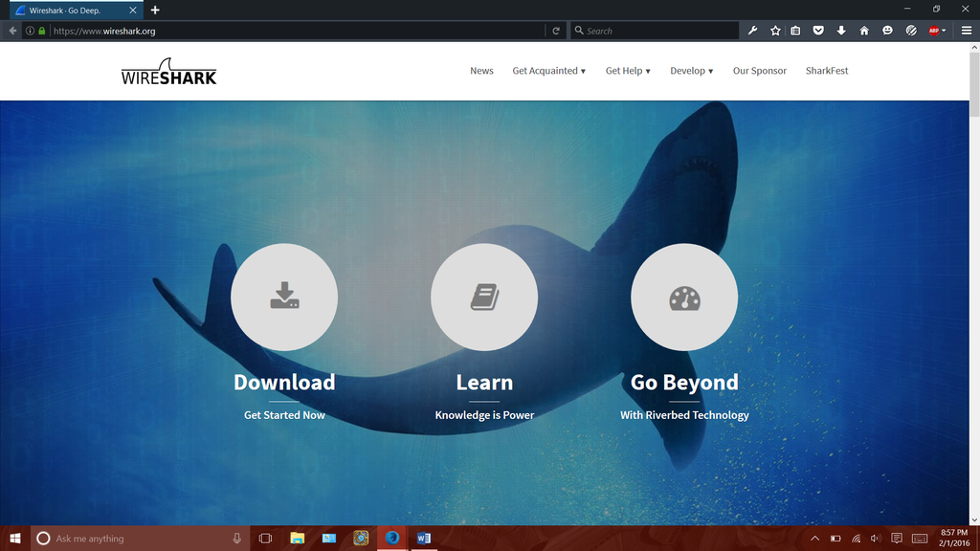Open the Action Center notifications icon
This screenshot has width=980, height=551.
click(896, 538)
